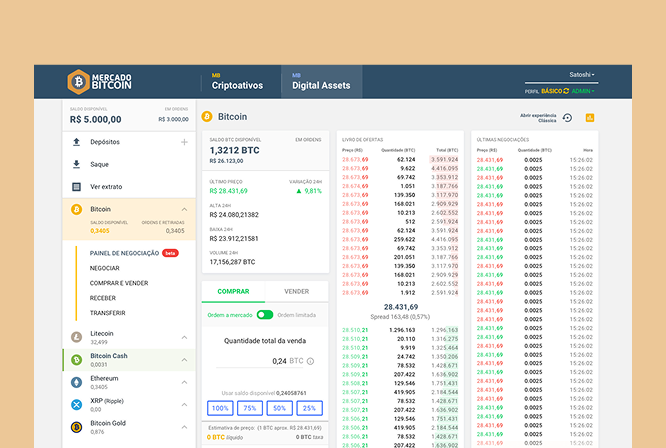Use 25% of available balance

click(309, 408)
